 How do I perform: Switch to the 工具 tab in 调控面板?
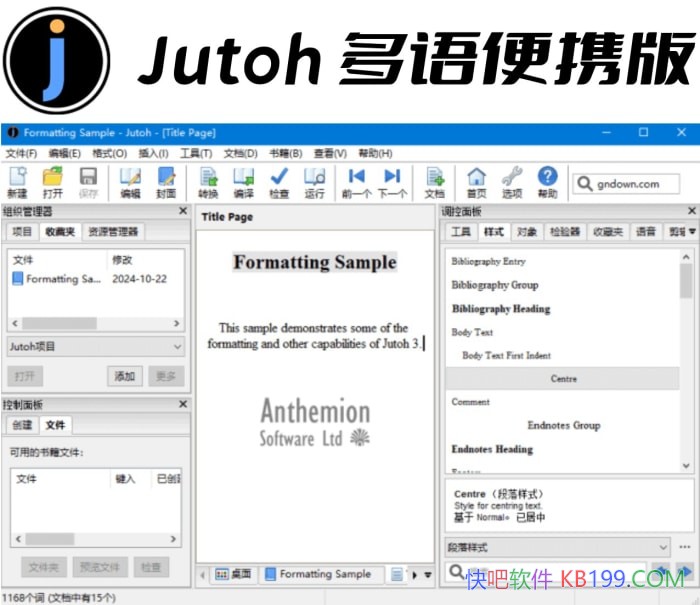click(461, 232)
